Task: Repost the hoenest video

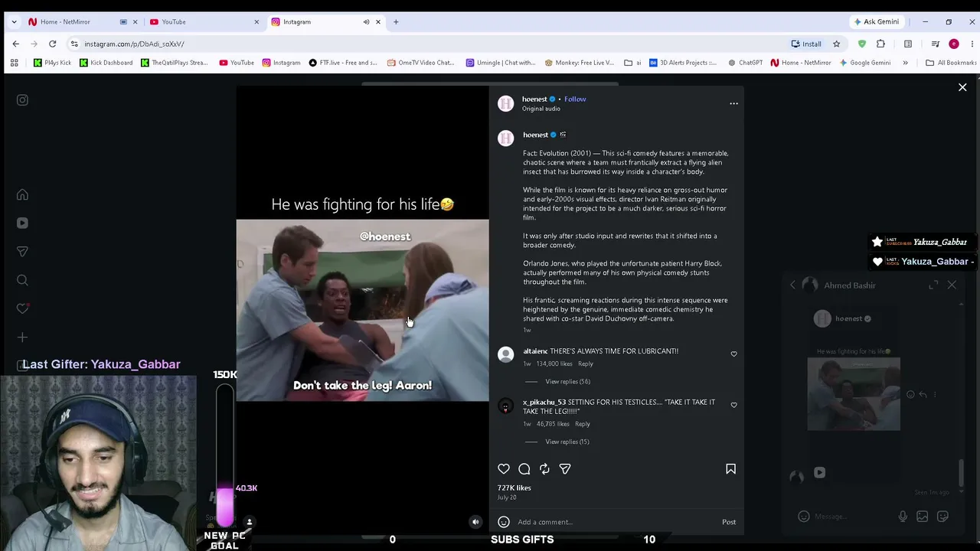Action: [544, 469]
